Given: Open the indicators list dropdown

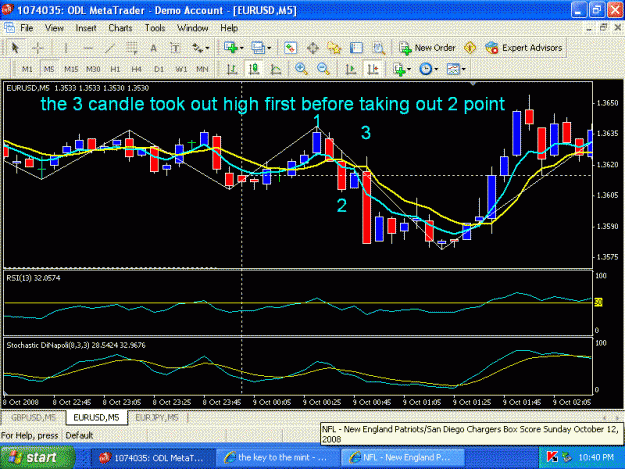Looking at the screenshot, I should pyautogui.click(x=402, y=69).
